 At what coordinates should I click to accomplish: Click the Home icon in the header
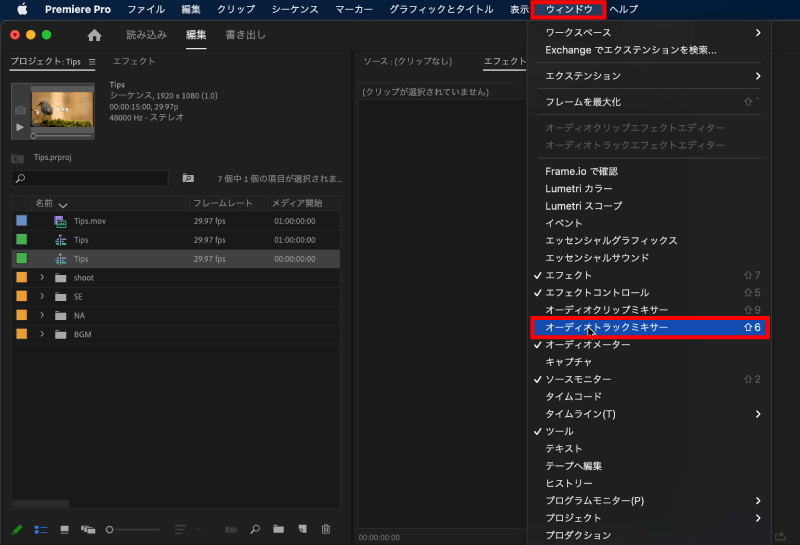[x=94, y=35]
